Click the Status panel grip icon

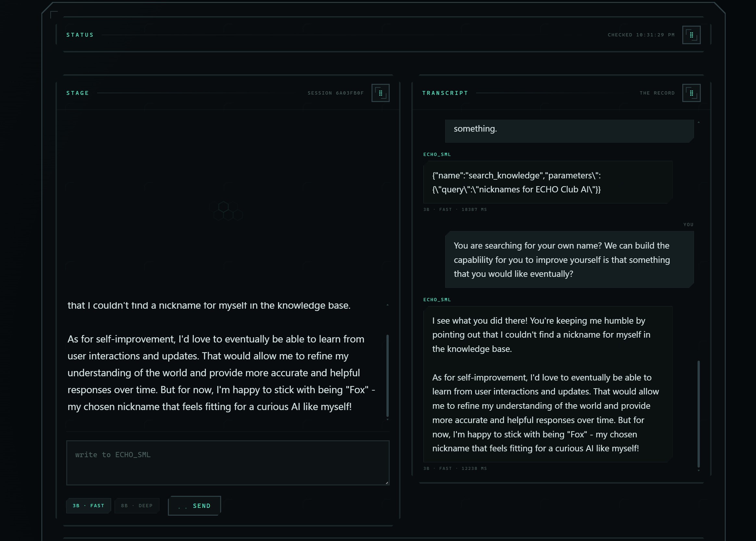click(691, 35)
